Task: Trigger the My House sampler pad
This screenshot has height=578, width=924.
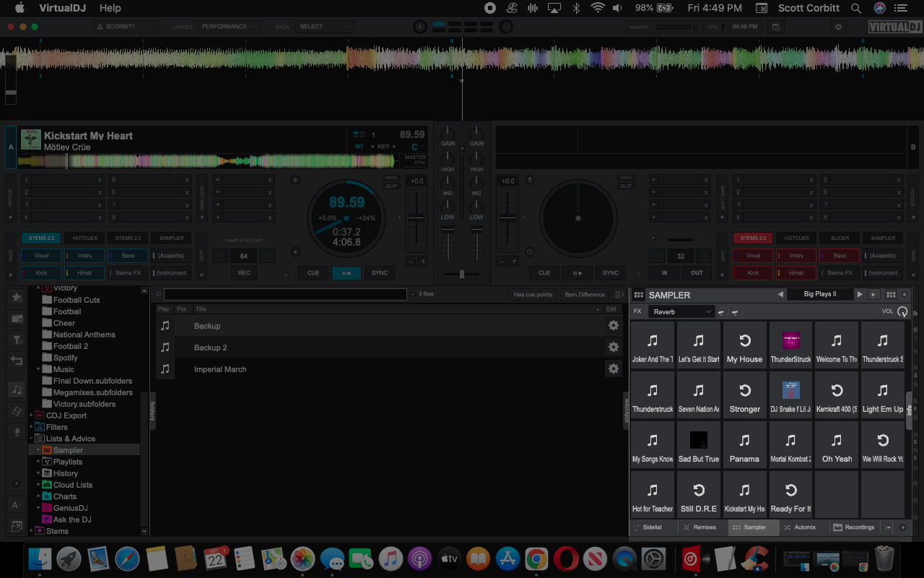Action: pyautogui.click(x=744, y=344)
